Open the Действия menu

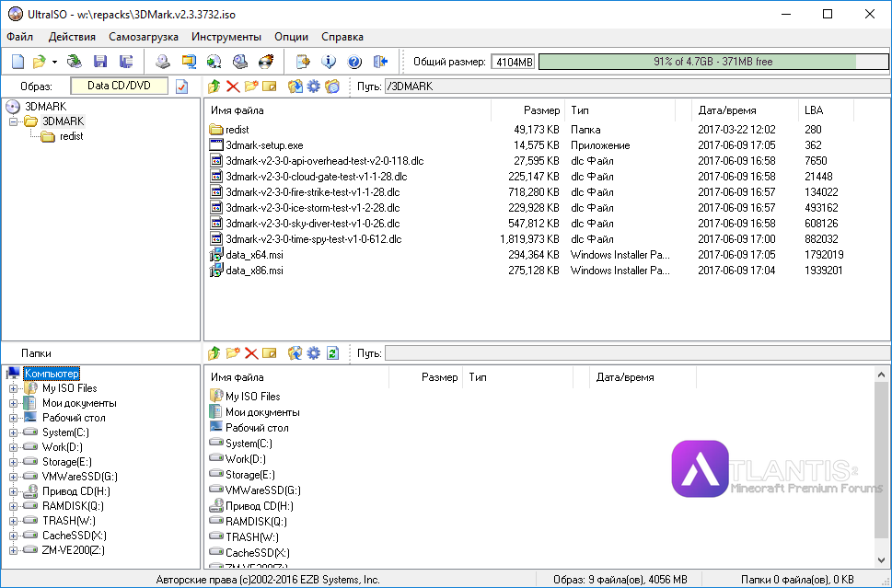pos(72,37)
